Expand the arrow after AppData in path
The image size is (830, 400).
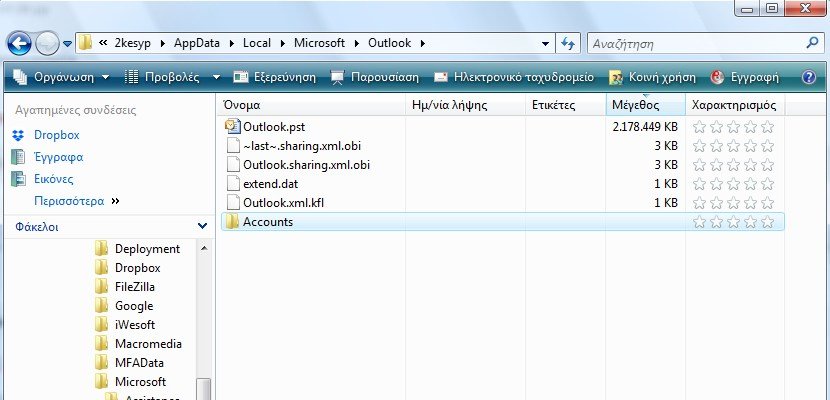(x=232, y=43)
